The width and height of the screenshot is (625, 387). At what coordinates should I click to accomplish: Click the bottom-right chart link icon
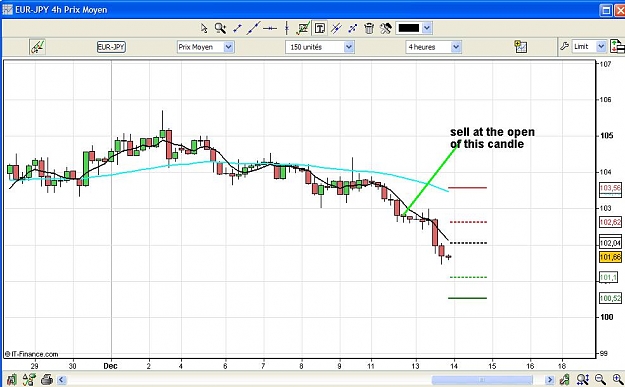tap(564, 379)
